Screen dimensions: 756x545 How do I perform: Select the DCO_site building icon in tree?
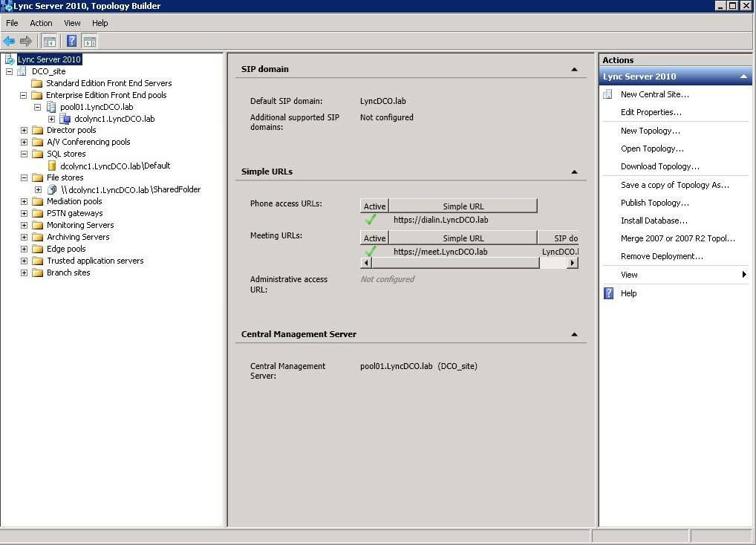point(23,71)
